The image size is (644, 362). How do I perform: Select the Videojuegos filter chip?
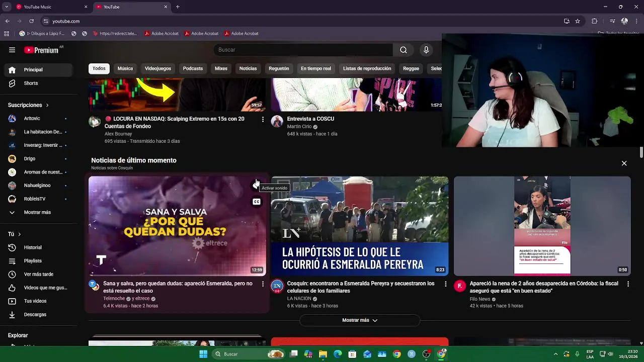(x=158, y=68)
